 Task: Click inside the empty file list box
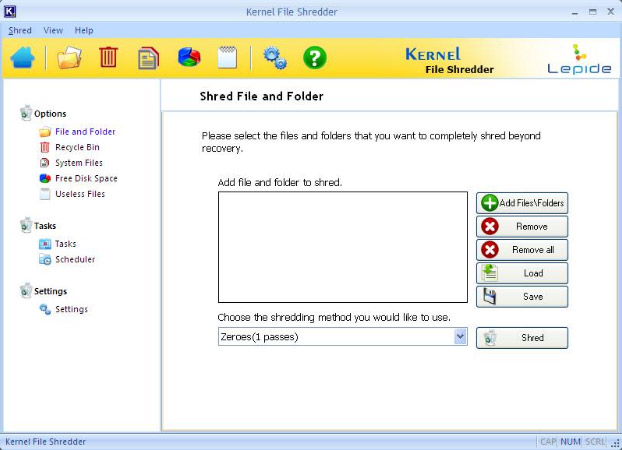(x=343, y=247)
